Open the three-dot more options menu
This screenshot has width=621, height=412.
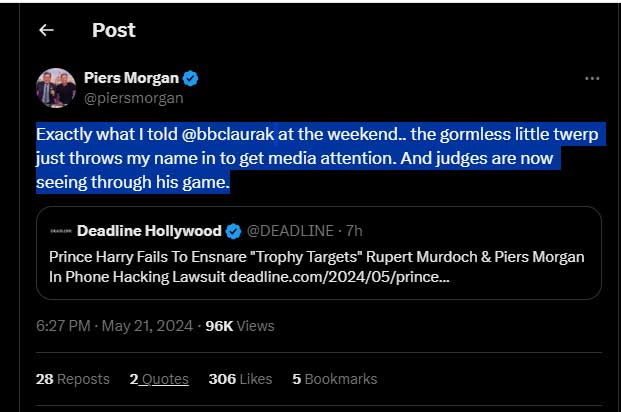click(592, 79)
